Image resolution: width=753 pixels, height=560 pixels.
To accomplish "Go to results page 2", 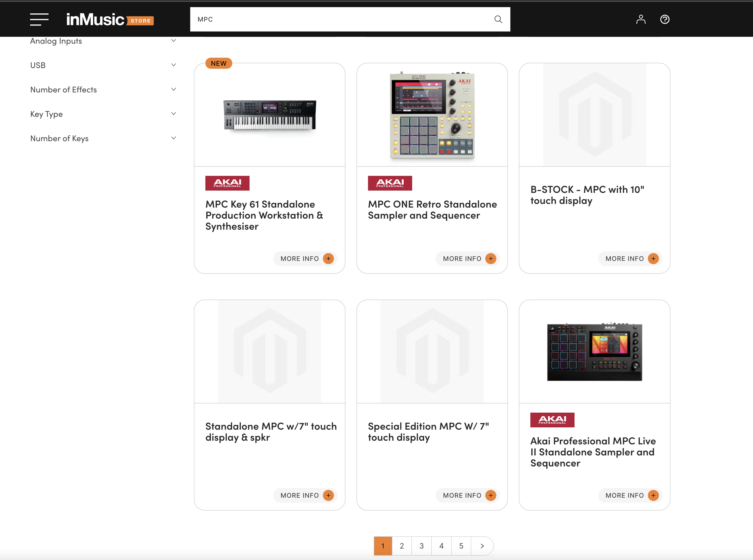I will (402, 546).
